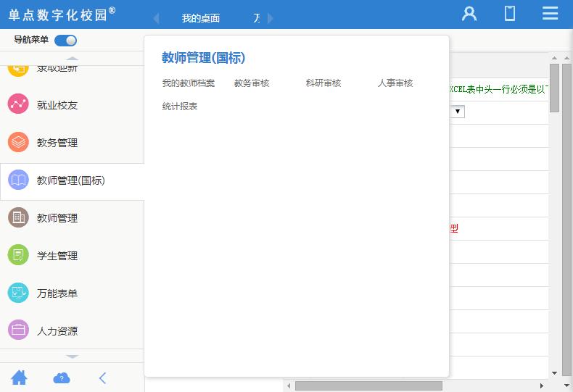
Task: Open the cloud help icon
Action: click(62, 378)
